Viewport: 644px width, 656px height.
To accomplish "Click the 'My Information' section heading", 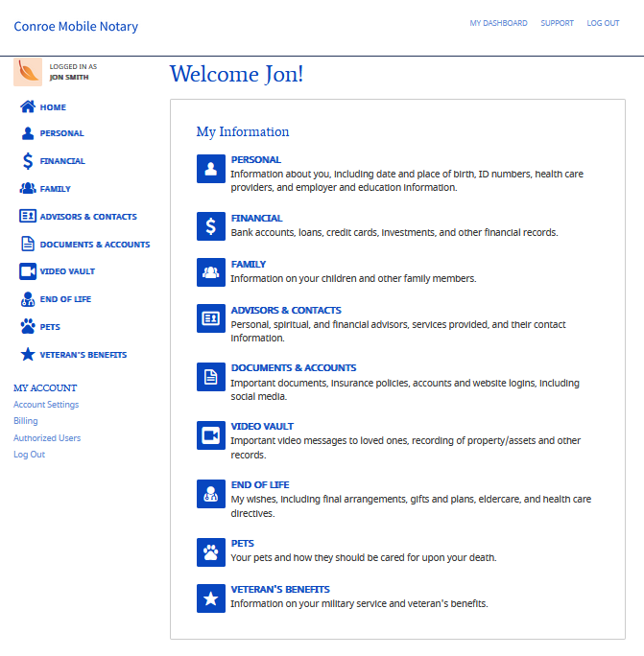I will [243, 131].
